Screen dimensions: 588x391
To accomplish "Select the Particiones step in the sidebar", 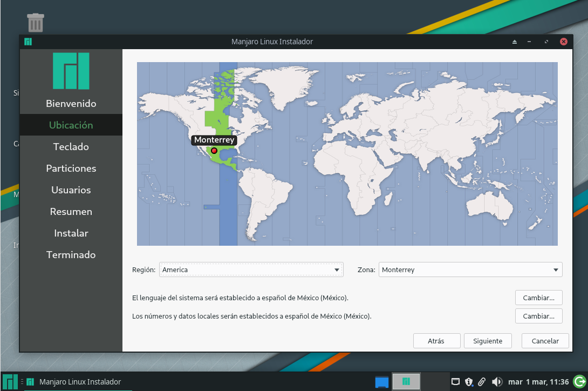I will [71, 168].
